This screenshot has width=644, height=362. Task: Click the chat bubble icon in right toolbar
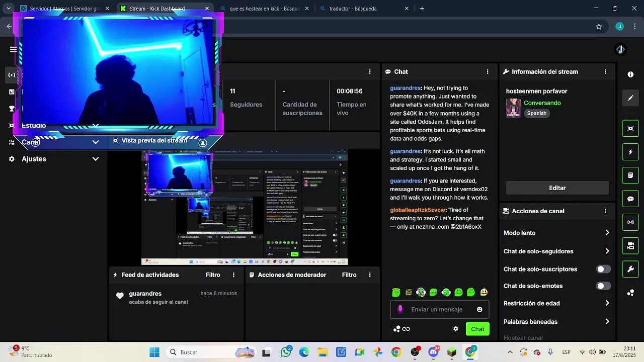pos(630,199)
